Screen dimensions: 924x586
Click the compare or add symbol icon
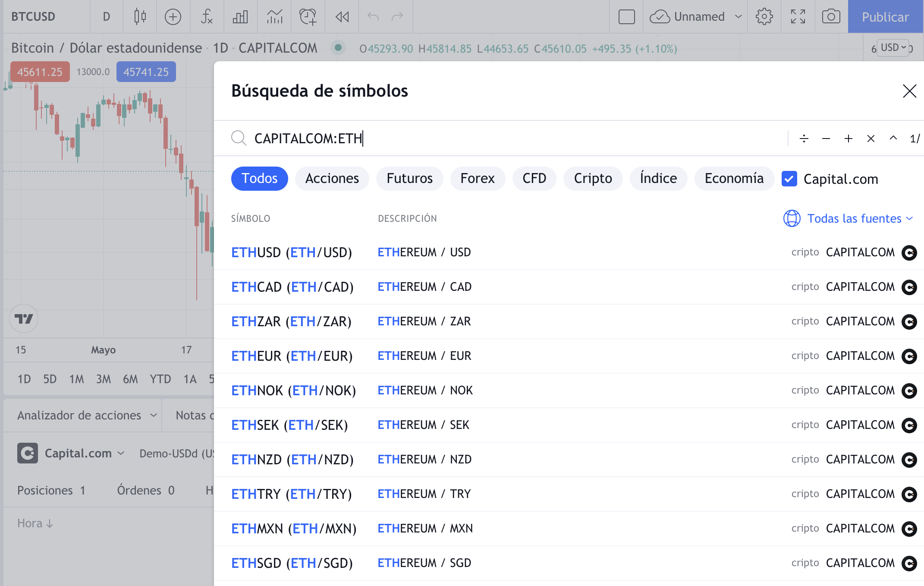click(173, 17)
